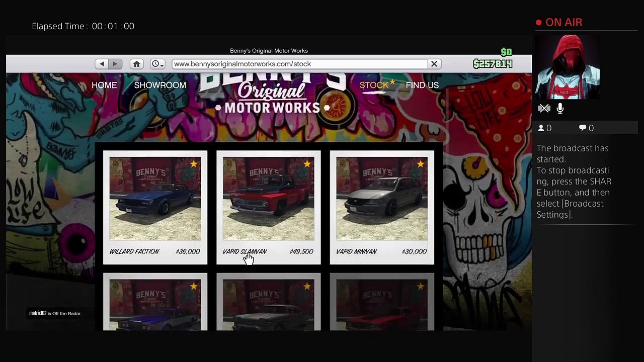Click the broadcaster avatar thumbnail
This screenshot has width=644, height=362.
click(x=568, y=67)
